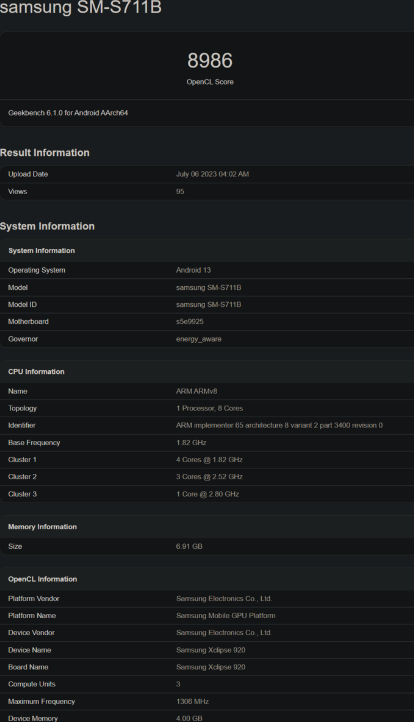Viewport: 414px width, 722px height.
Task: Select the Device Name Samsung Xclipse 920 value
Action: 210,650
